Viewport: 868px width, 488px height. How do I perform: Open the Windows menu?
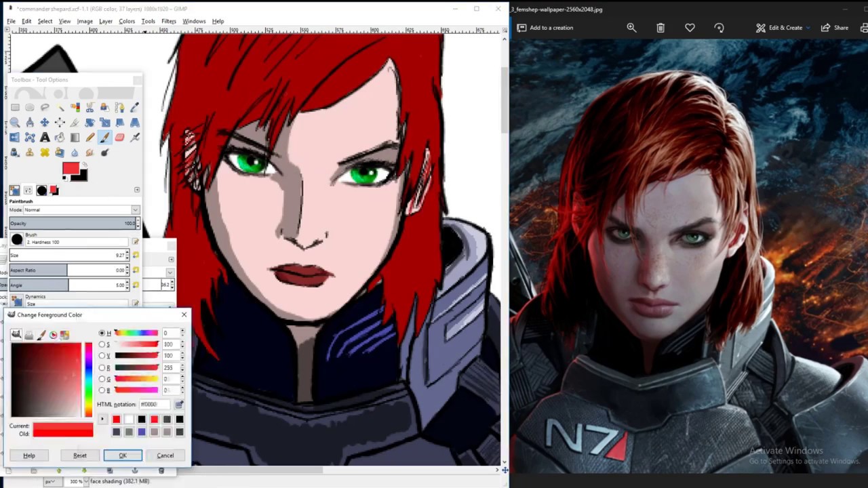point(194,21)
